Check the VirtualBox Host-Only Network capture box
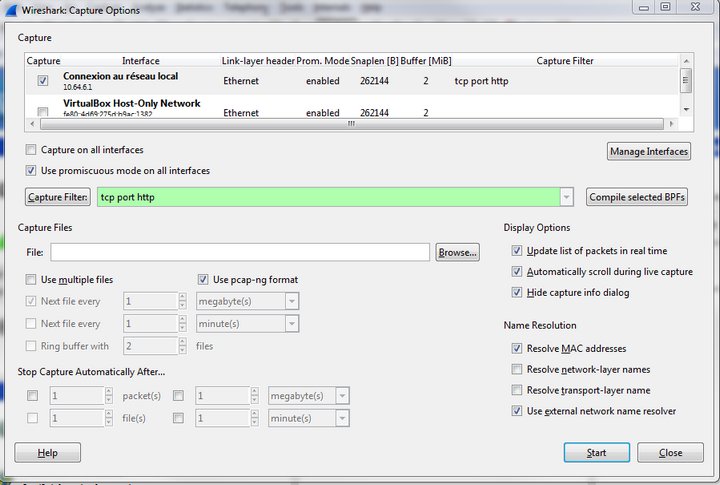Viewport: 720px width, 485px height. click(x=43, y=111)
